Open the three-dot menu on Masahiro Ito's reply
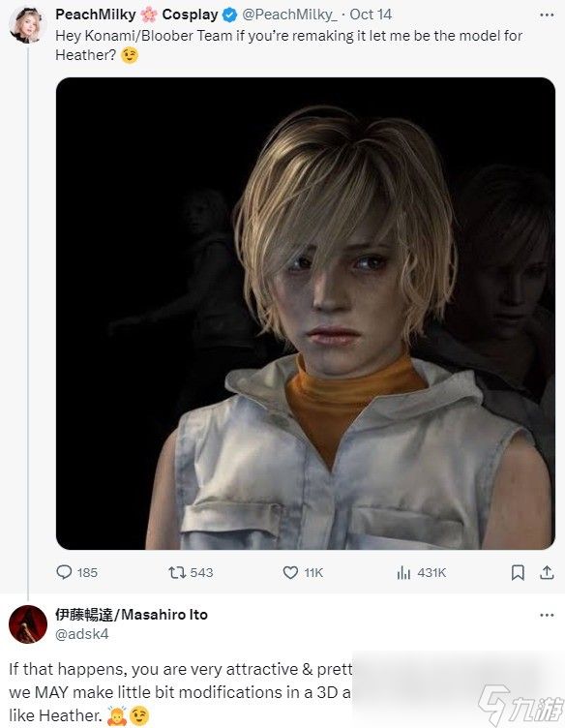Screen dimensions: 565x728 point(547,615)
